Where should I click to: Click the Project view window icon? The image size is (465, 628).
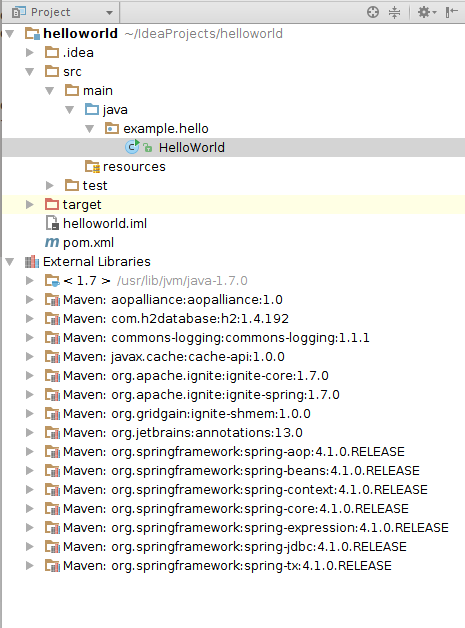(x=19, y=12)
